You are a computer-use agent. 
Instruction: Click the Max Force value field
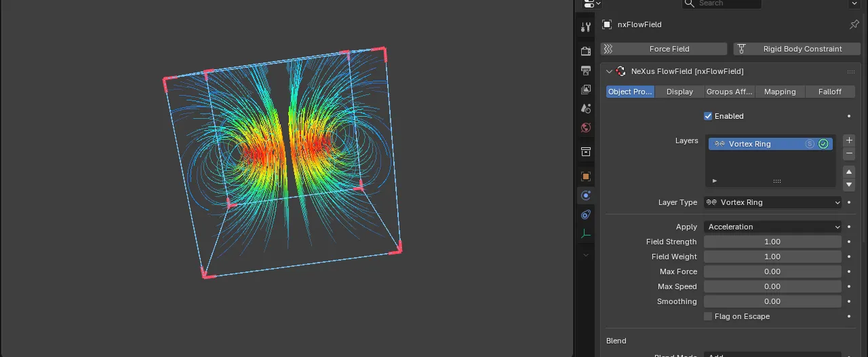pos(772,271)
